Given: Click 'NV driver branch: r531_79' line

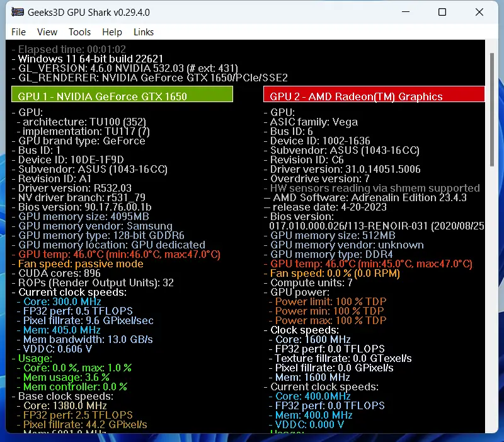Looking at the screenshot, I should pos(79,197).
